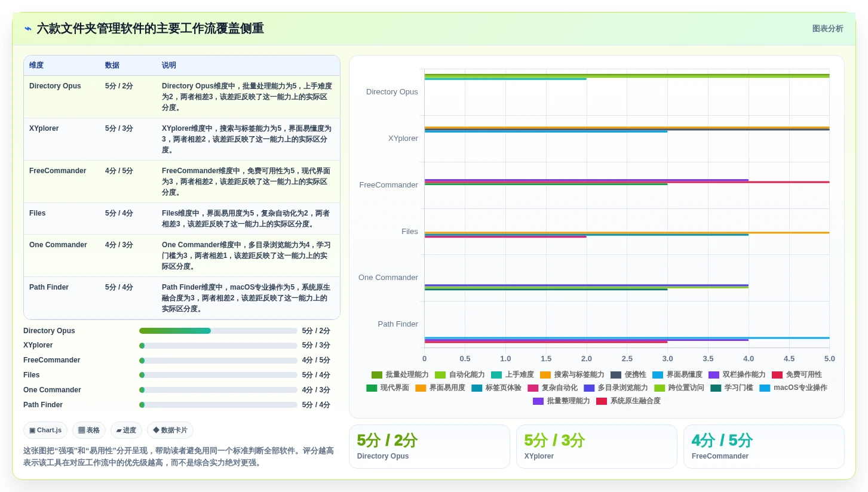Select the XYplorer table row name
This screenshot has height=492, width=868.
coord(44,128)
